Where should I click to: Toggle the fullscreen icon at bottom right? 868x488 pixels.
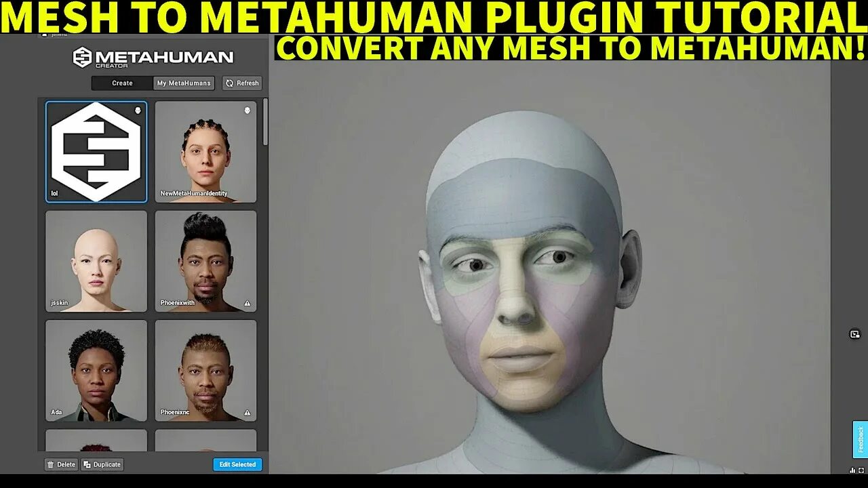(862, 470)
